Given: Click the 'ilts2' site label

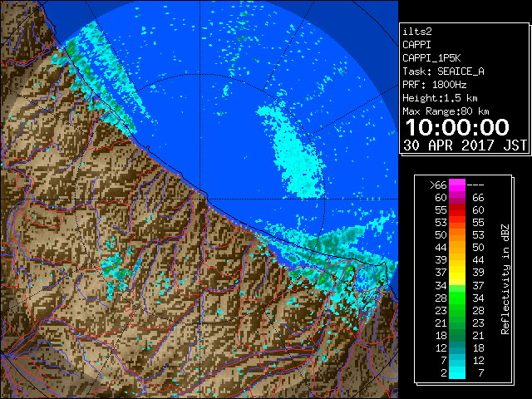Looking at the screenshot, I should click(x=417, y=32).
